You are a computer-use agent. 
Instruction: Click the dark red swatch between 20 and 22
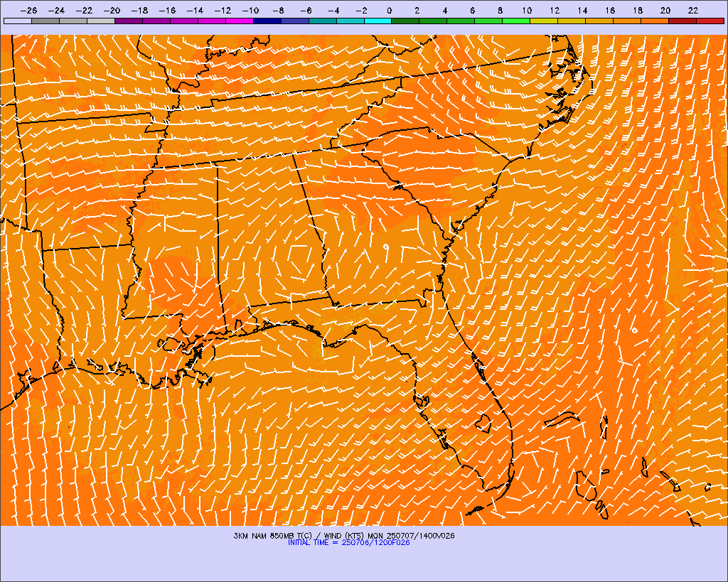pyautogui.click(x=682, y=21)
